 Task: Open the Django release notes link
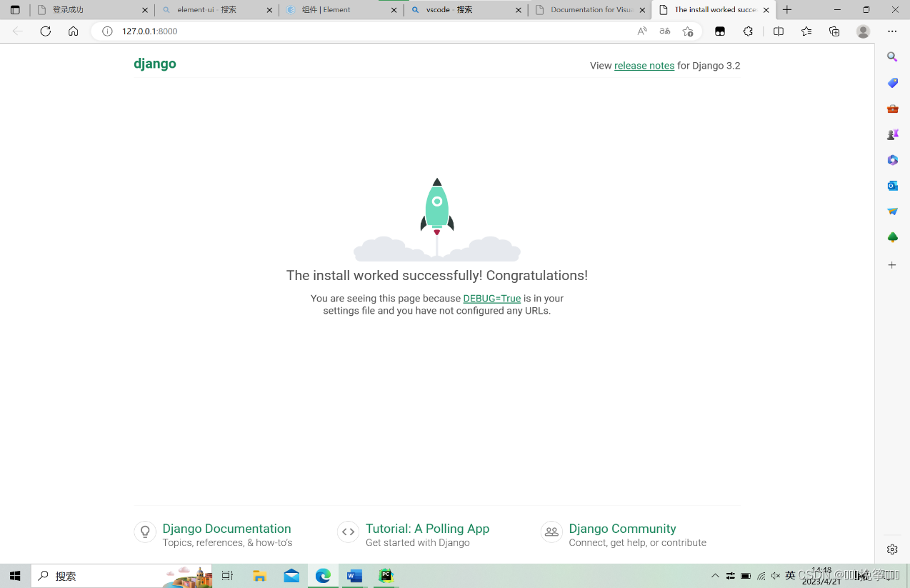coord(644,65)
